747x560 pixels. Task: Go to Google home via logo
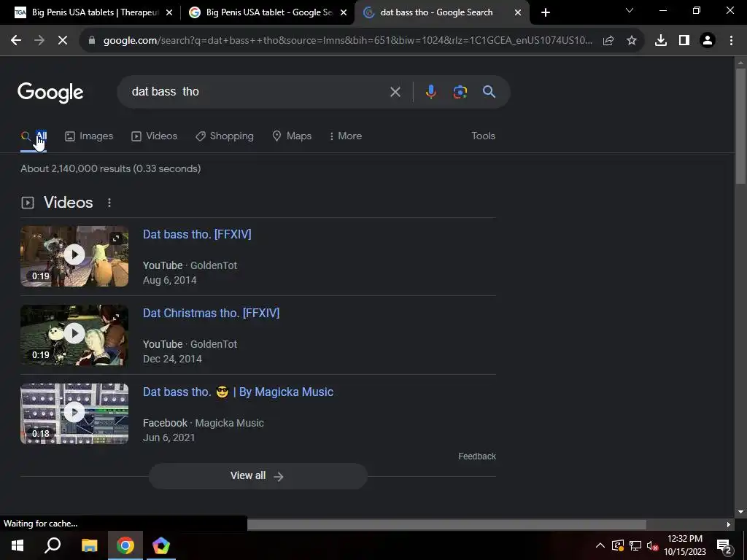pos(50,93)
